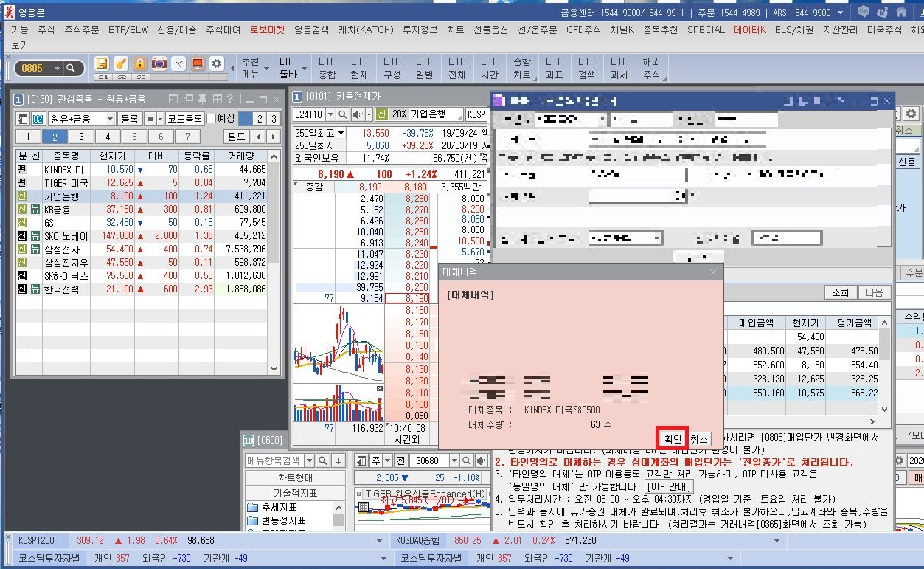Image resolution: width=924 pixels, height=569 pixels.
Task: Click the stock search magnifier next to 024110
Action: click(344, 114)
